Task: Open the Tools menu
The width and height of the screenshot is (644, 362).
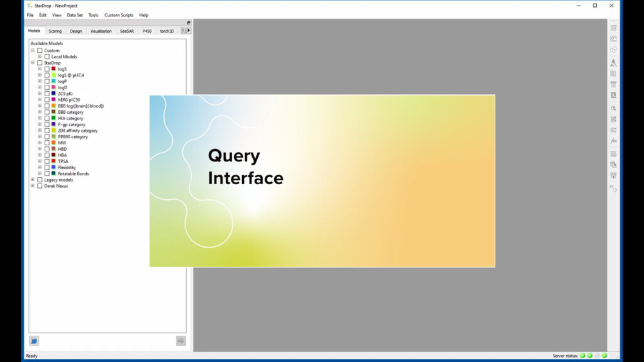Action: (x=93, y=14)
